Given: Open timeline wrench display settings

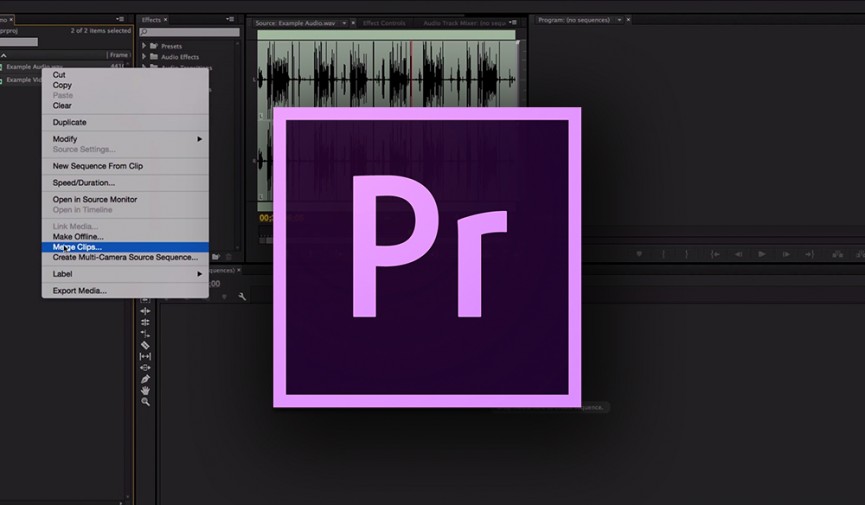Looking at the screenshot, I should (242, 296).
